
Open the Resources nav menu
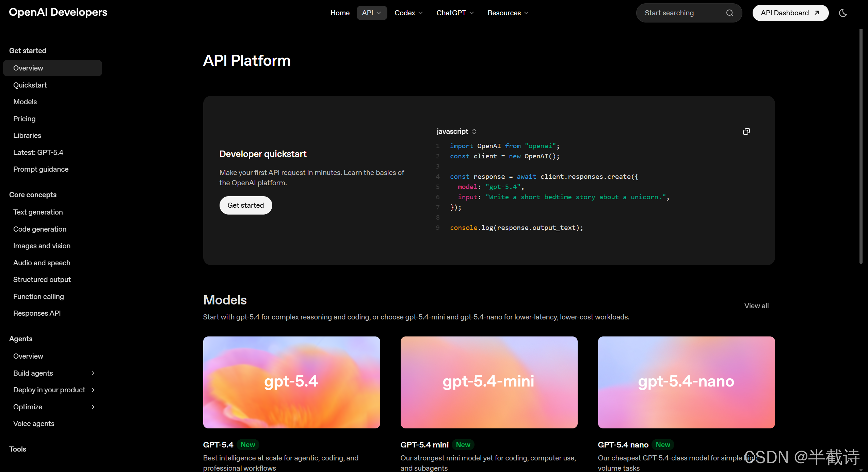tap(508, 13)
